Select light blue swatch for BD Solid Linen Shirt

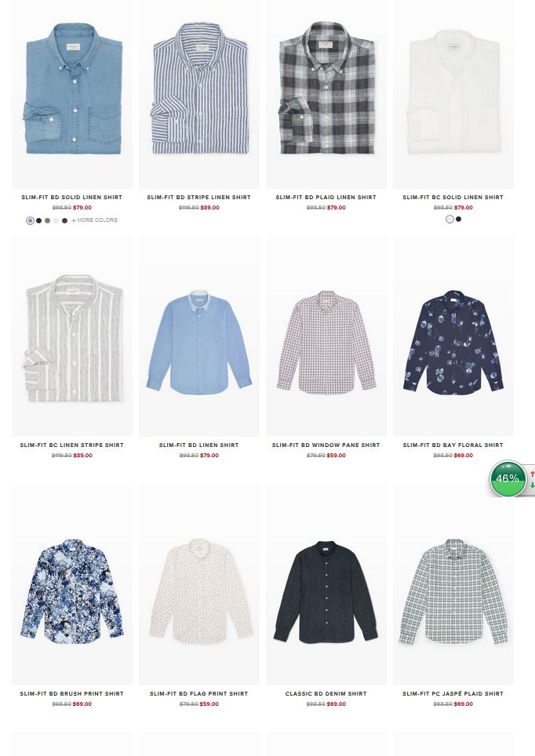(30, 220)
